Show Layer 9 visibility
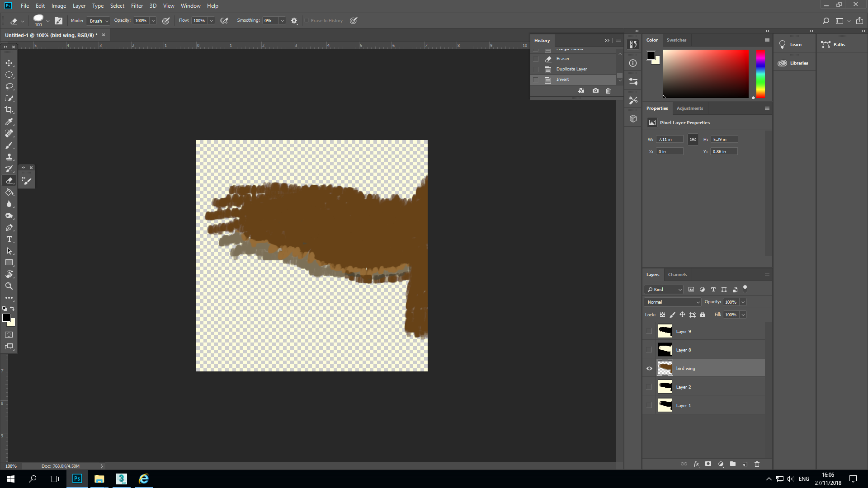This screenshot has height=488, width=868. coord(649,331)
